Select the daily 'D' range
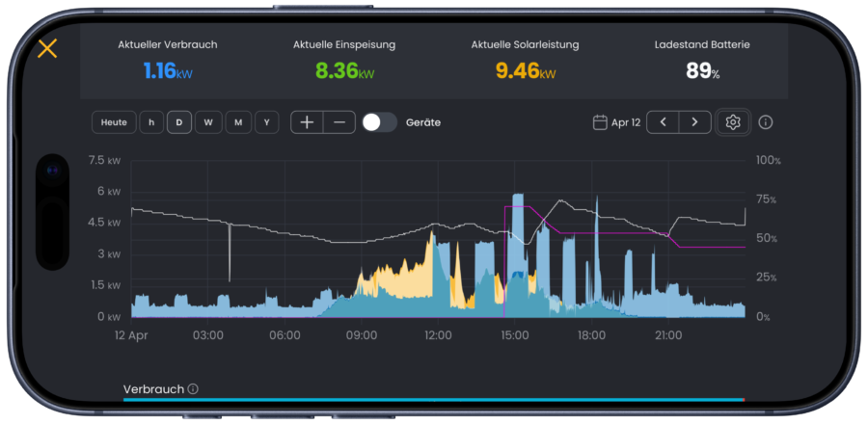The height and width of the screenshot is (424, 868). pyautogui.click(x=179, y=122)
